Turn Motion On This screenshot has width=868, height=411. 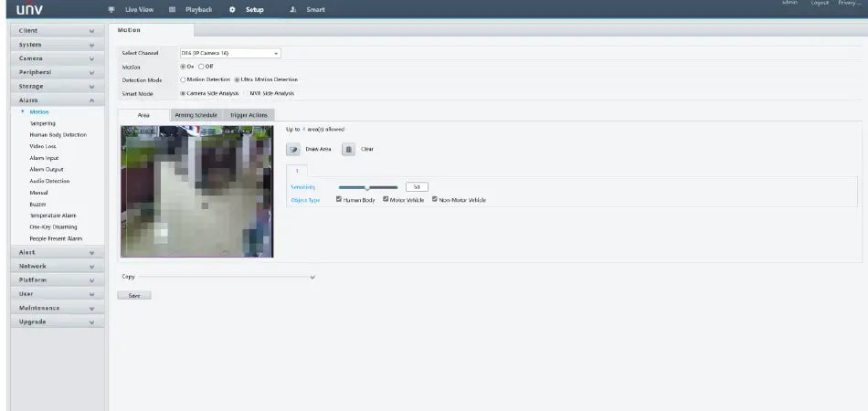pyautogui.click(x=183, y=67)
